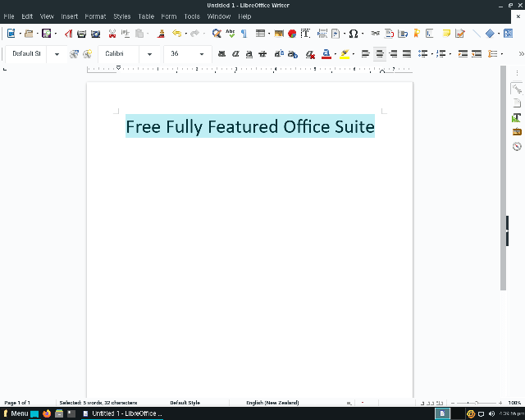Open the Table menu
The height and width of the screenshot is (420, 525).
(x=146, y=16)
